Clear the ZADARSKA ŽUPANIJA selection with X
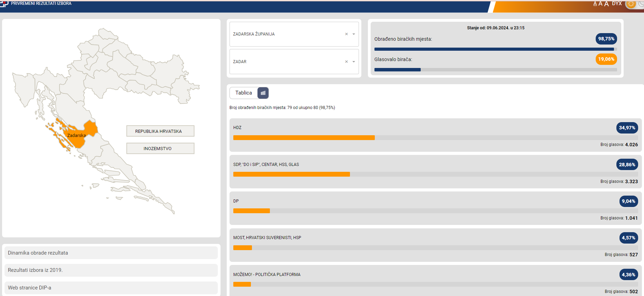This screenshot has width=644, height=296. point(347,34)
